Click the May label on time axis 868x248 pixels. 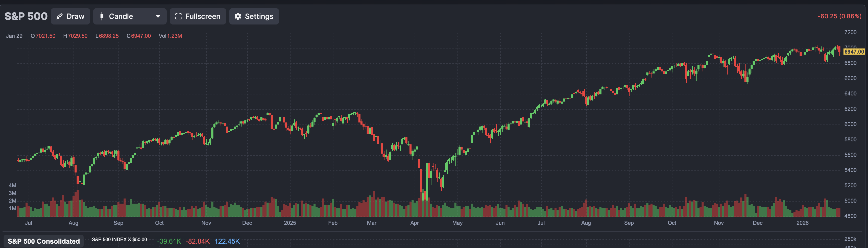coord(457,223)
